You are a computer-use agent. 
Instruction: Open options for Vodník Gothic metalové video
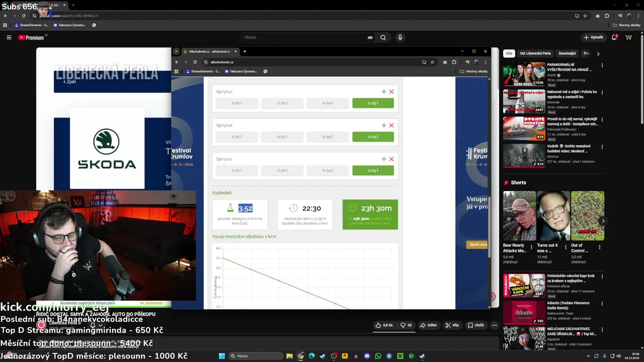(x=602, y=147)
